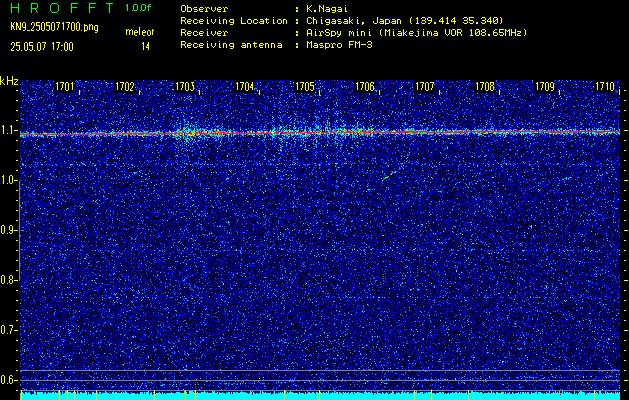This screenshot has width=629, height=400.
Task: Click the 0.6 frequency axis label
Action: pyautogui.click(x=7, y=380)
